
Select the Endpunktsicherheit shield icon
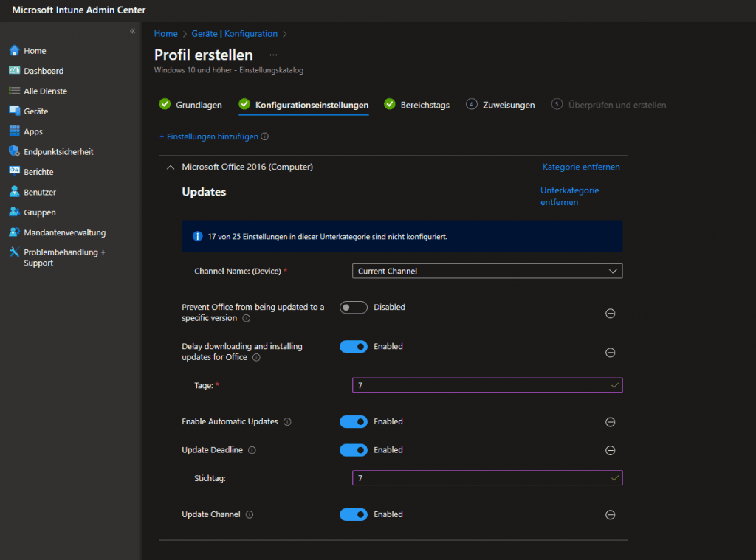pyautogui.click(x=14, y=151)
